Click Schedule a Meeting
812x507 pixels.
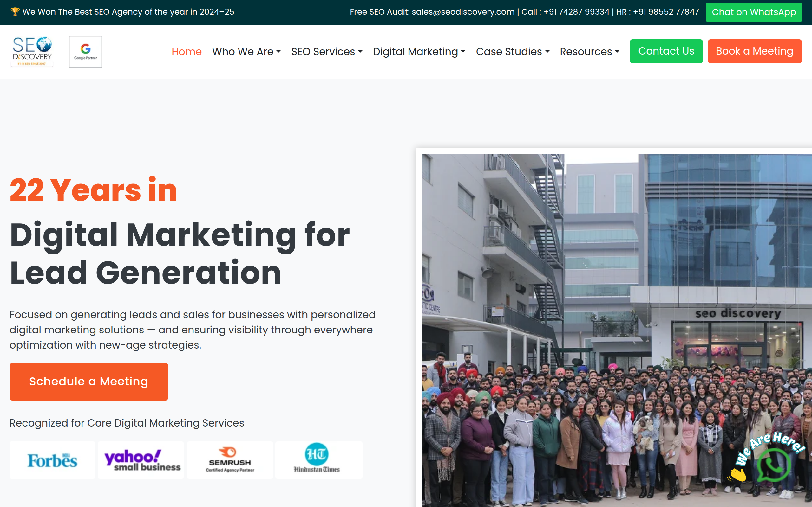tap(88, 382)
